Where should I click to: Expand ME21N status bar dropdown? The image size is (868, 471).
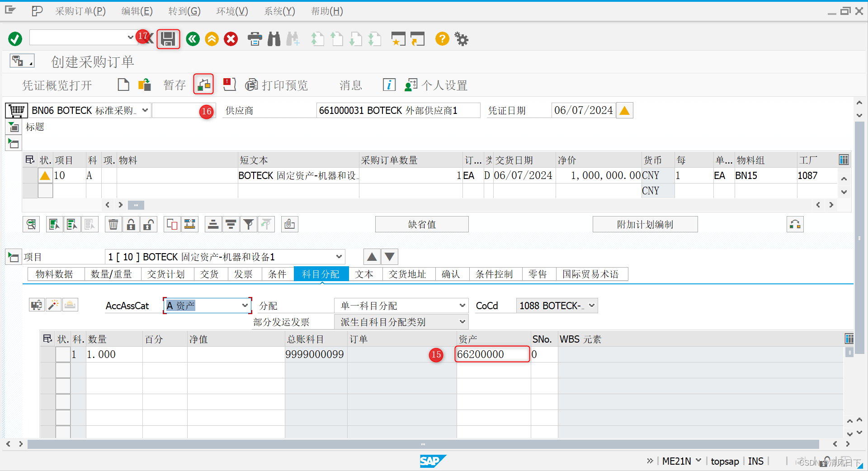click(x=698, y=461)
